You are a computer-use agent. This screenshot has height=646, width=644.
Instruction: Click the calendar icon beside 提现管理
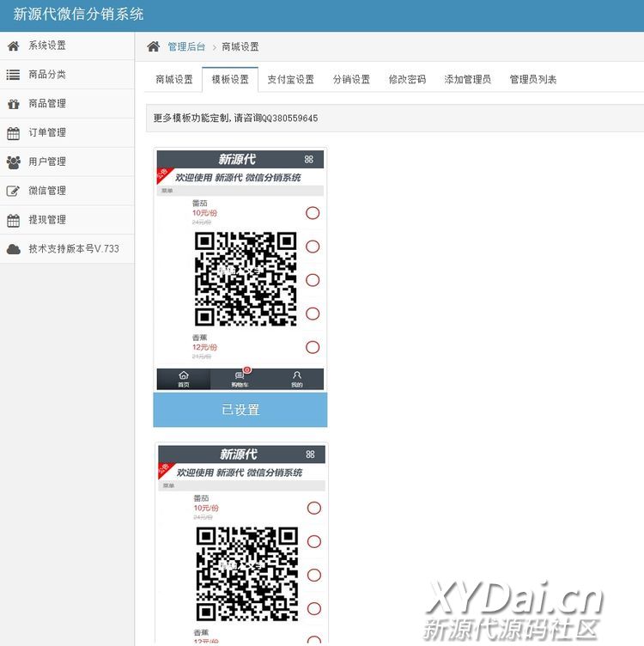coord(13,221)
